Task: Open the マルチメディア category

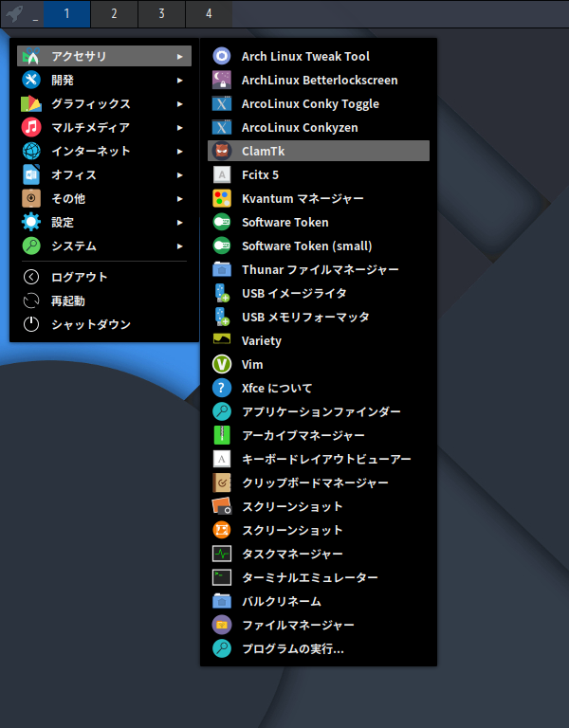Action: pos(104,127)
